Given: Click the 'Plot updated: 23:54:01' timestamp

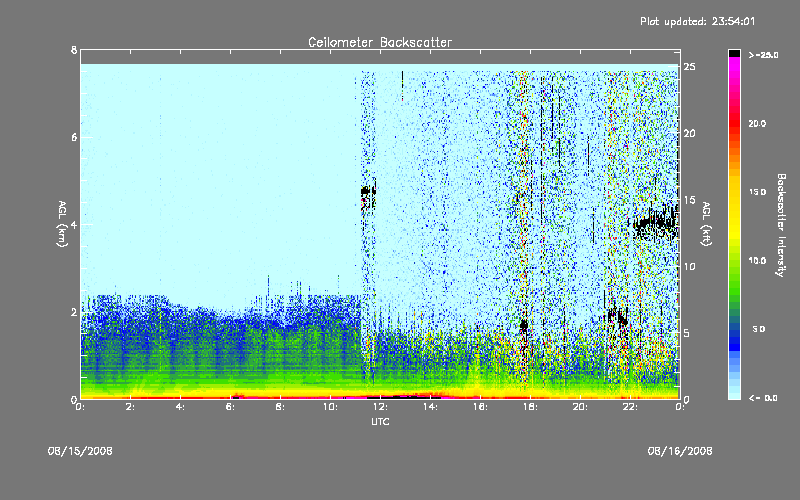Looking at the screenshot, I should [x=697, y=21].
